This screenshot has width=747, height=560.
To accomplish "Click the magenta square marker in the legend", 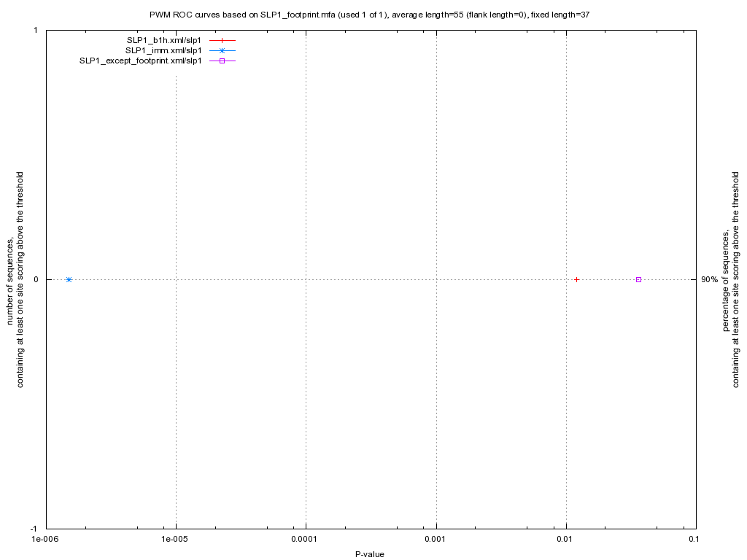I will tap(222, 61).
